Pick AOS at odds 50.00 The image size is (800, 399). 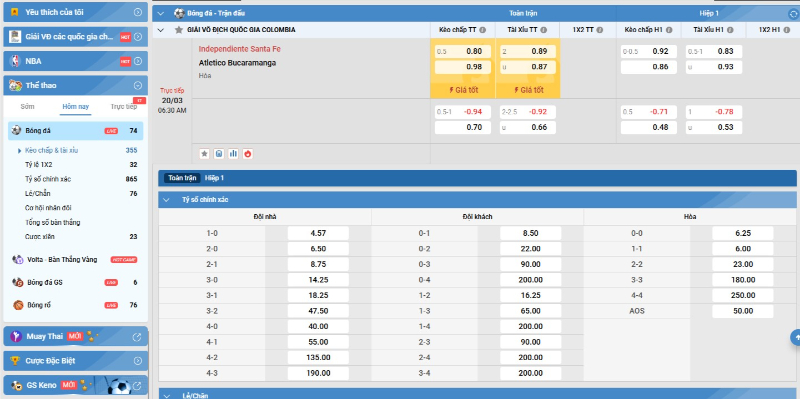[x=743, y=311]
